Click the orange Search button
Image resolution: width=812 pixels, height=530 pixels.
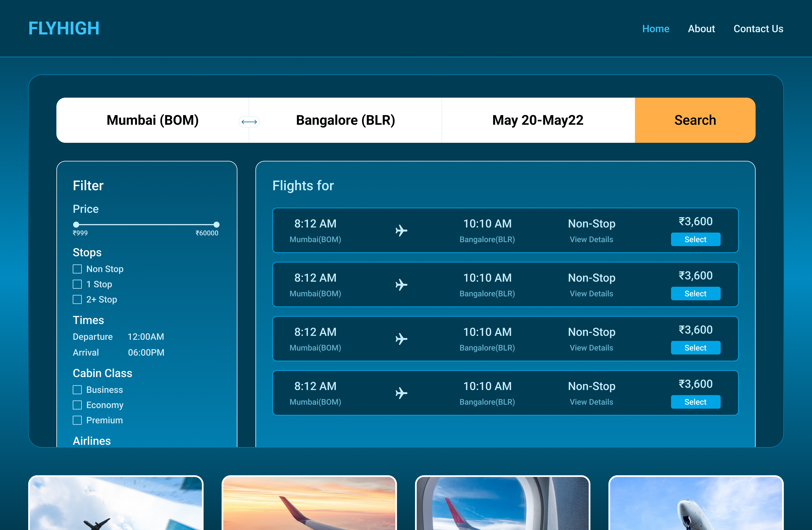pos(695,120)
